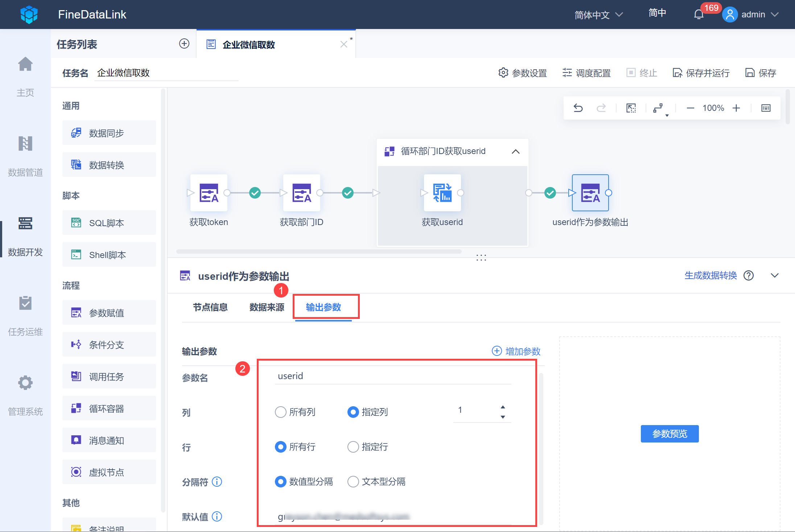Click help question mark beside 生成数据转换
The image size is (795, 532).
pos(749,276)
